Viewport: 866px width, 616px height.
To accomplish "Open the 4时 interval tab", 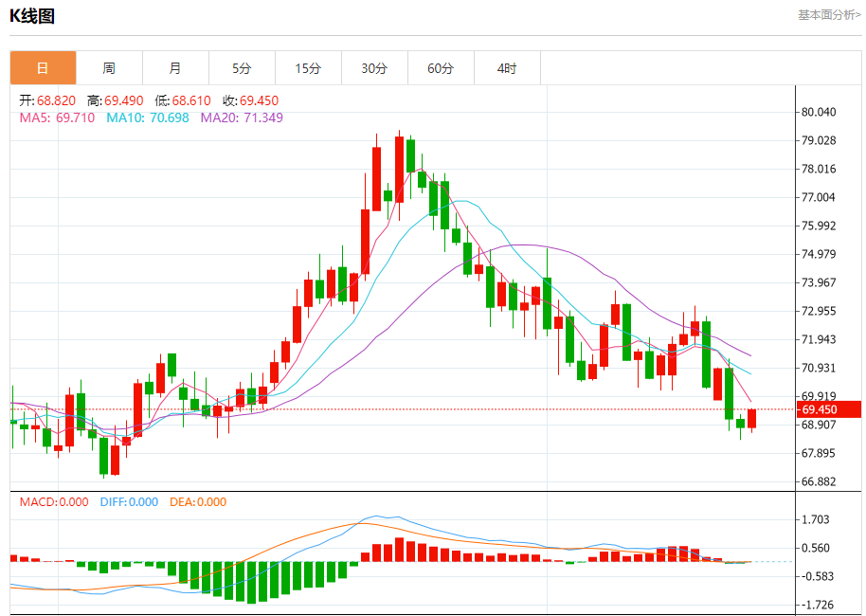I will click(507, 68).
